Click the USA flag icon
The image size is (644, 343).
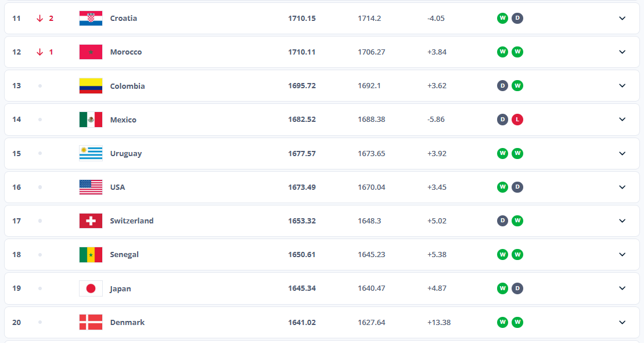click(x=91, y=187)
